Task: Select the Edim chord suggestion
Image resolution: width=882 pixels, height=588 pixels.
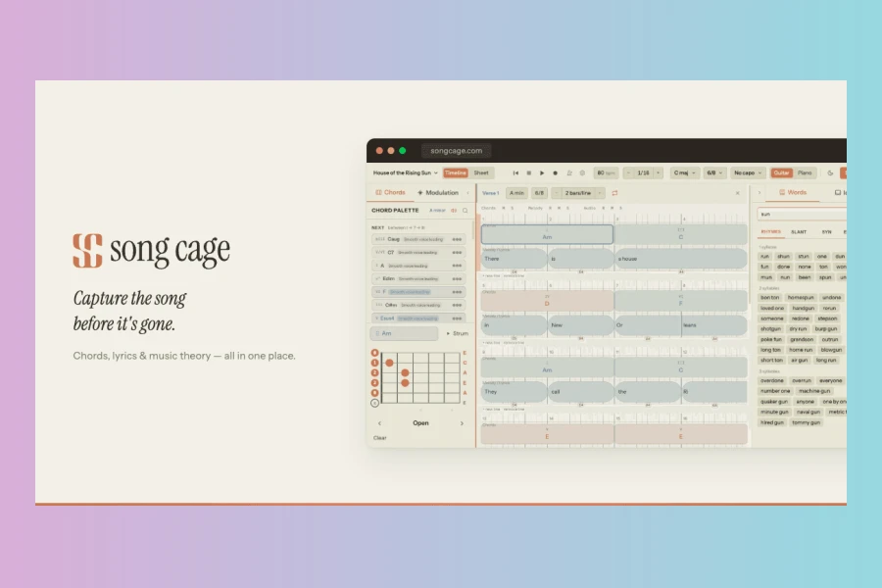Action: click(x=417, y=278)
